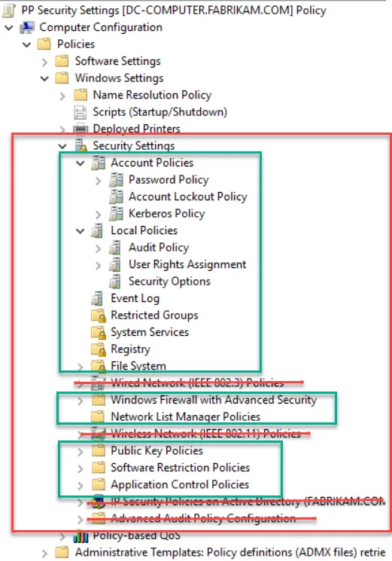
Task: Select the Administrative Templates policy definitions label
Action: [230, 553]
